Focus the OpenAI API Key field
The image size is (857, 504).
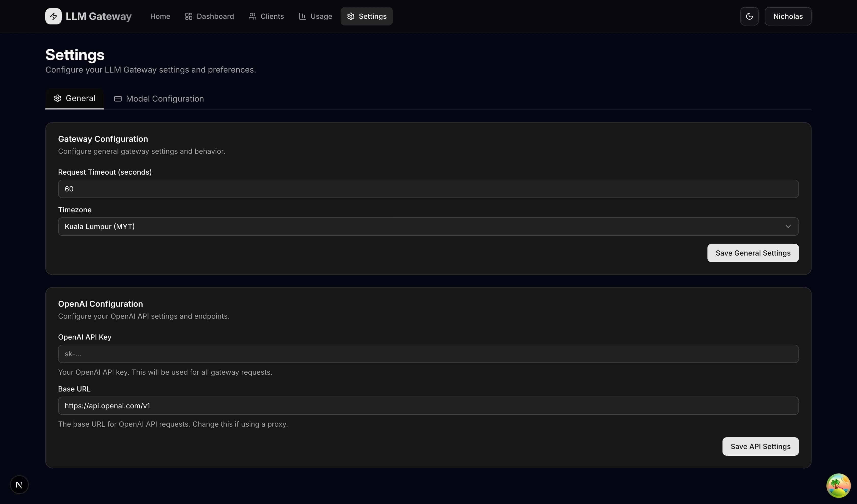tap(428, 354)
